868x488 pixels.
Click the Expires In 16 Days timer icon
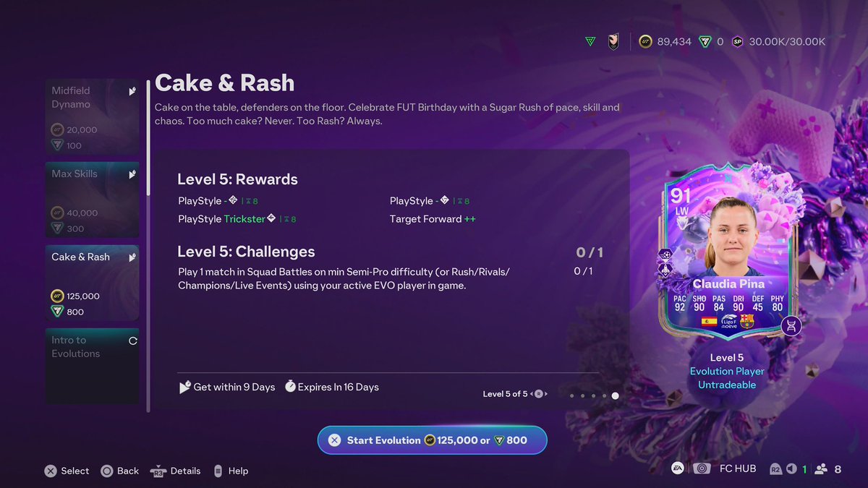[290, 387]
